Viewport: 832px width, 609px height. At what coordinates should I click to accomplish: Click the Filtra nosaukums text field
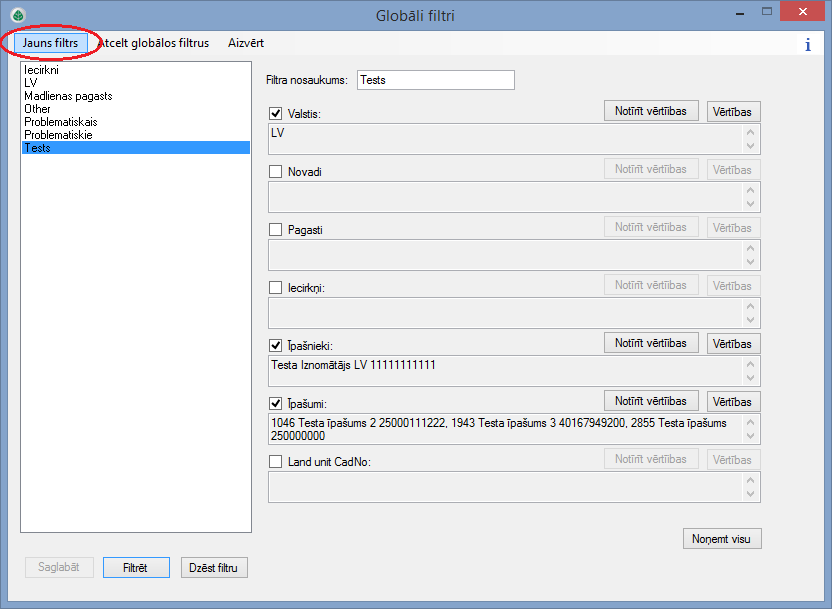(435, 80)
